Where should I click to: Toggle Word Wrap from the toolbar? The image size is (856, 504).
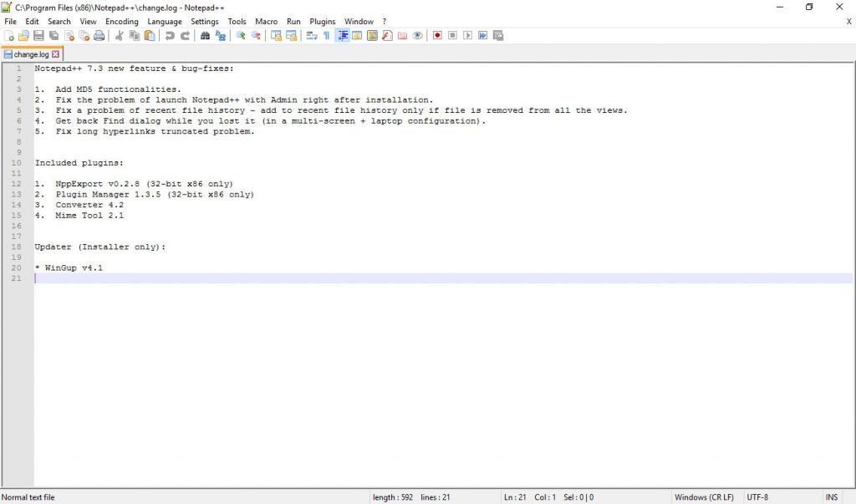[310, 35]
